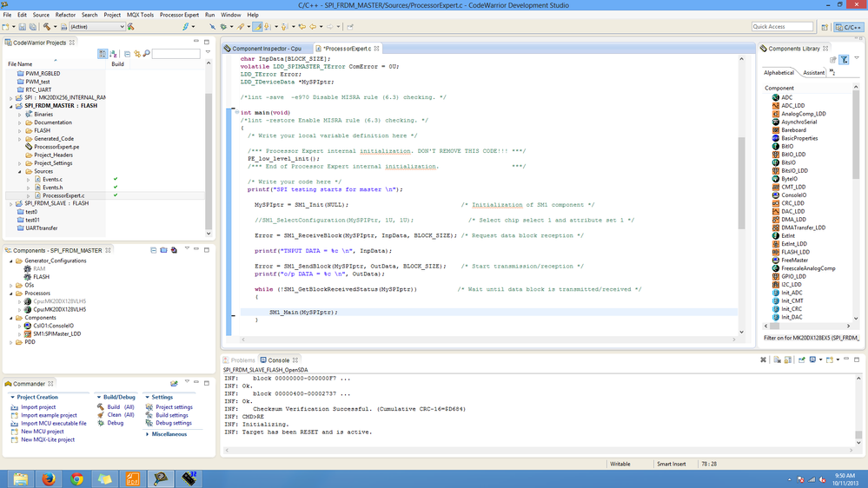The image size is (868, 488).
Task: Expand the PDD folder in Components
Action: point(11,342)
